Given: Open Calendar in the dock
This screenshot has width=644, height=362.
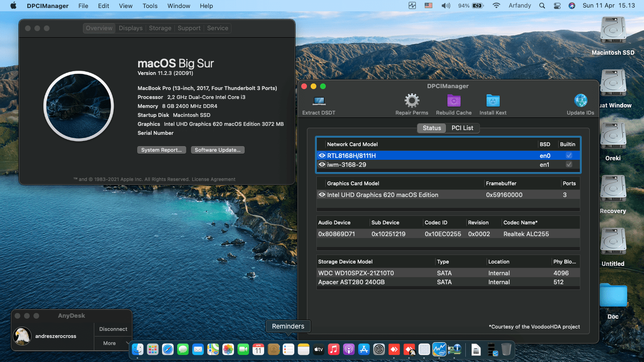Looking at the screenshot, I should [258, 349].
